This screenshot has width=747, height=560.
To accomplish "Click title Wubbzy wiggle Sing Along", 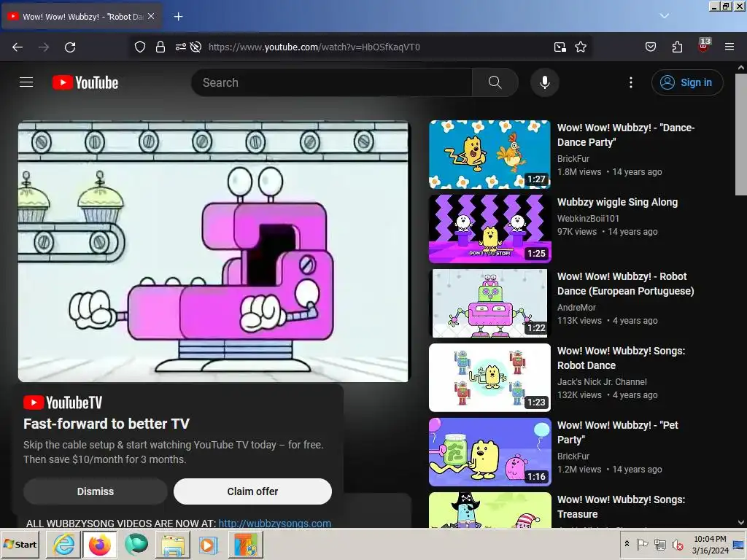I will (617, 202).
